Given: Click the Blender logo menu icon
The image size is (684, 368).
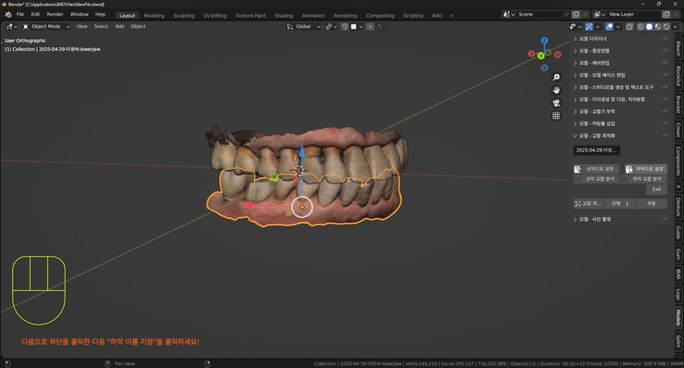Looking at the screenshot, I should coord(8,14).
